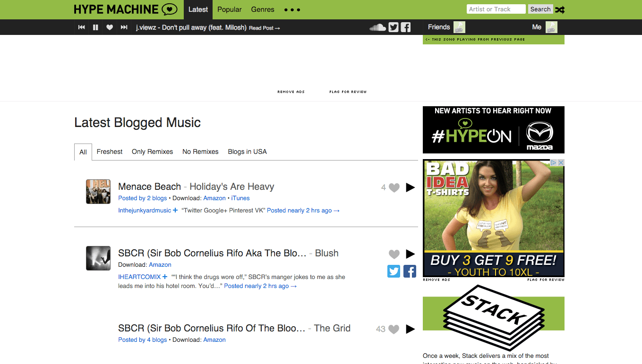Click the Menace Beach album thumbnail
The height and width of the screenshot is (364, 642).
pyautogui.click(x=98, y=192)
